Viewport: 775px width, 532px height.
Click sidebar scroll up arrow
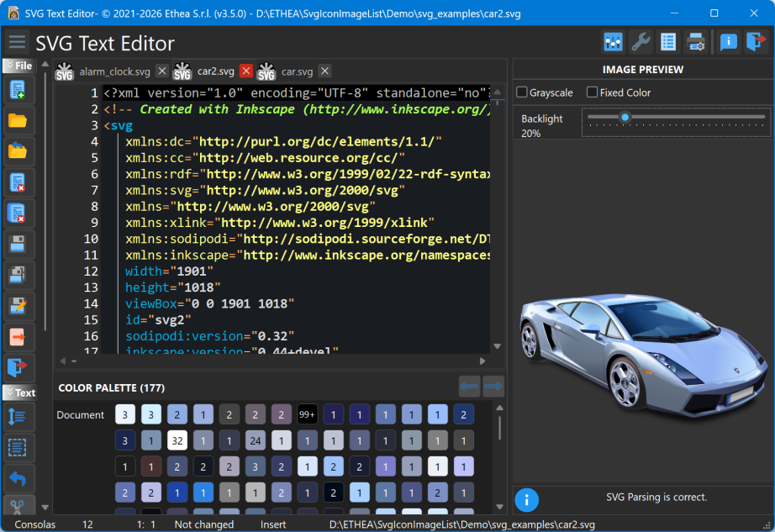coord(45,64)
